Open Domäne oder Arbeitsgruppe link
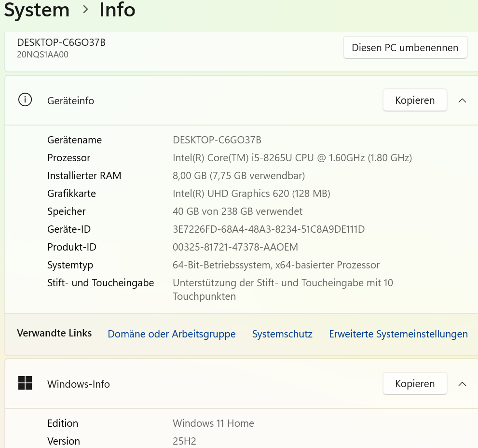Image resolution: width=478 pixels, height=448 pixels. tap(172, 334)
